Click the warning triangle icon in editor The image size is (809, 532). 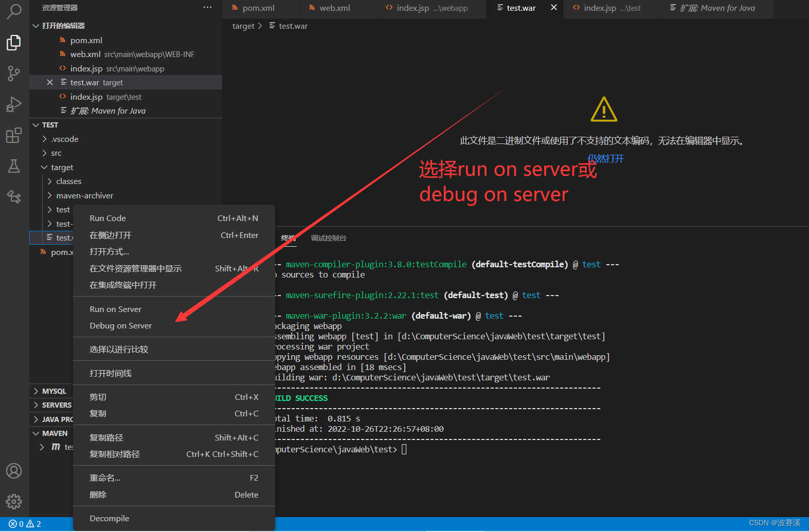pos(604,109)
